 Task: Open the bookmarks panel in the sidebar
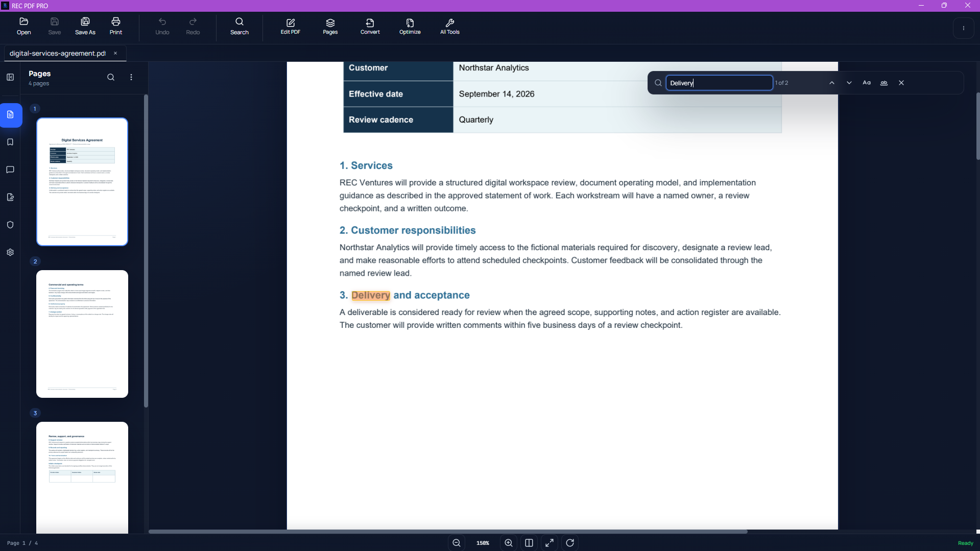coord(10,142)
